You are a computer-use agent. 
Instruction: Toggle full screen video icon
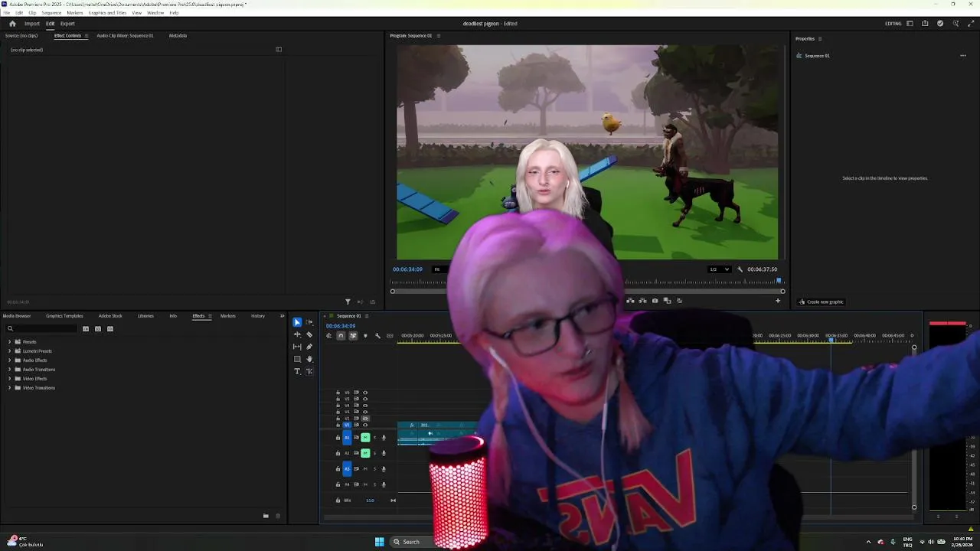click(971, 24)
